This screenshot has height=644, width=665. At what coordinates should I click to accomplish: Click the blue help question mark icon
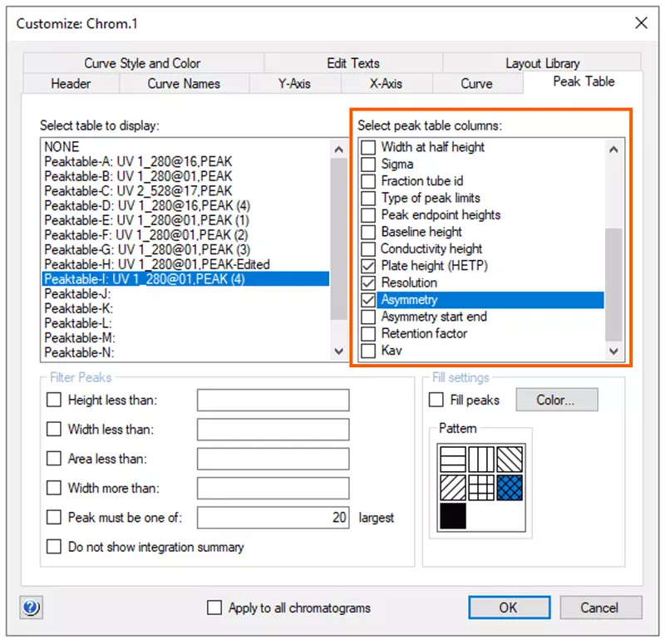coord(32,607)
